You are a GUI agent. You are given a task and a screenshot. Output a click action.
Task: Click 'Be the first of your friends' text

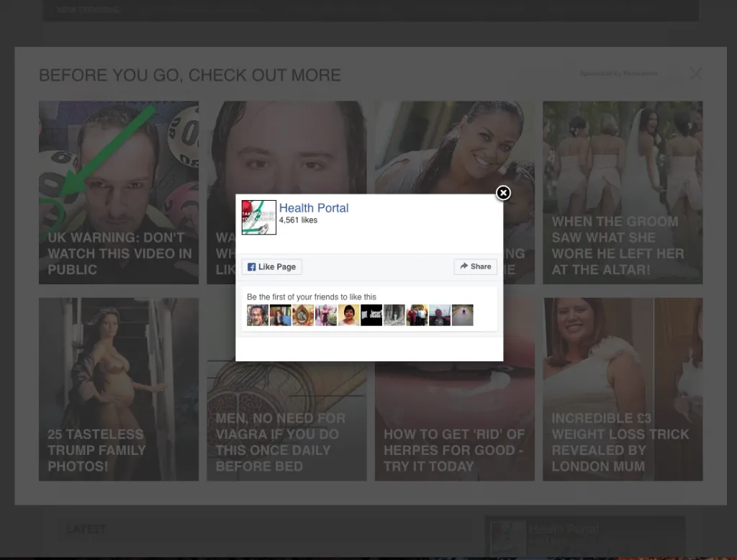pos(312,297)
